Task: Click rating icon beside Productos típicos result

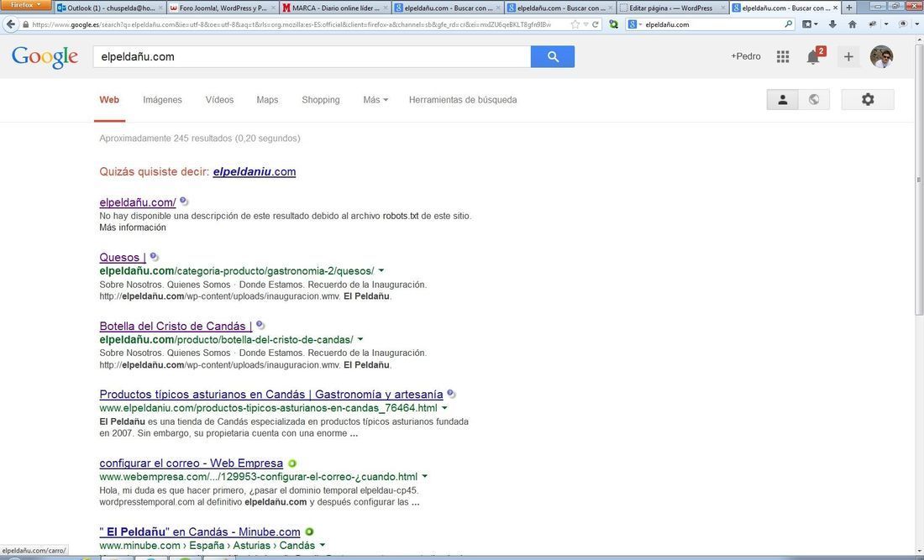Action: pos(451,394)
